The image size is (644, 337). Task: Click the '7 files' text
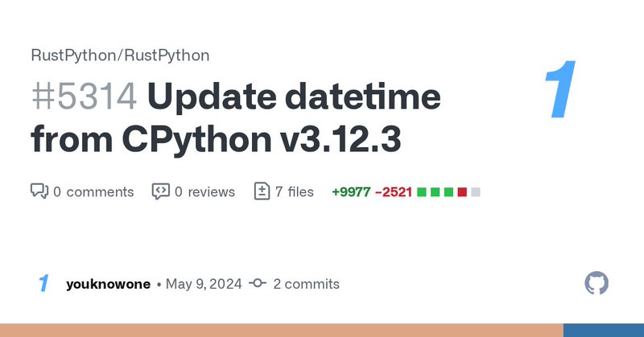click(295, 191)
